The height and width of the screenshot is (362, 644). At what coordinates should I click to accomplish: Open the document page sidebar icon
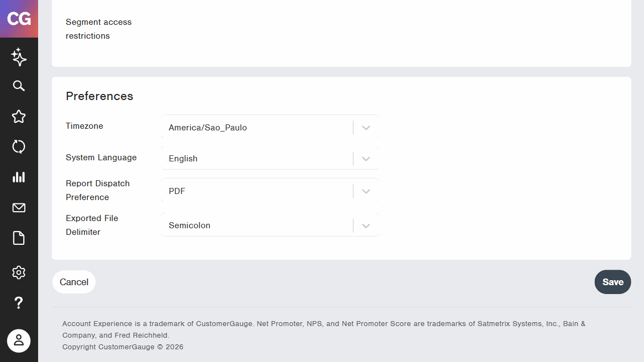tap(19, 238)
